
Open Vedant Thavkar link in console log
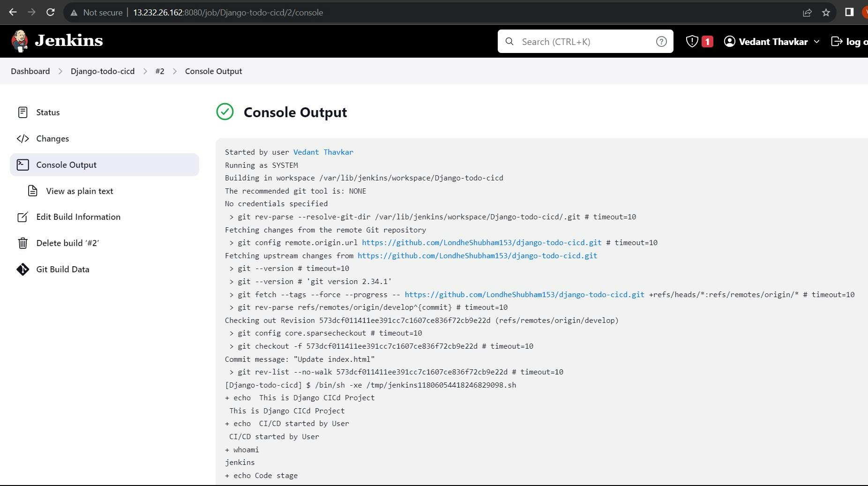coord(323,152)
